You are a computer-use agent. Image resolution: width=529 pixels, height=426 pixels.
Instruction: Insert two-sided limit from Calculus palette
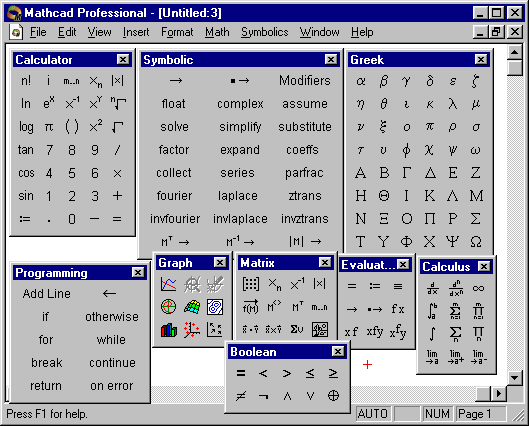click(433, 357)
